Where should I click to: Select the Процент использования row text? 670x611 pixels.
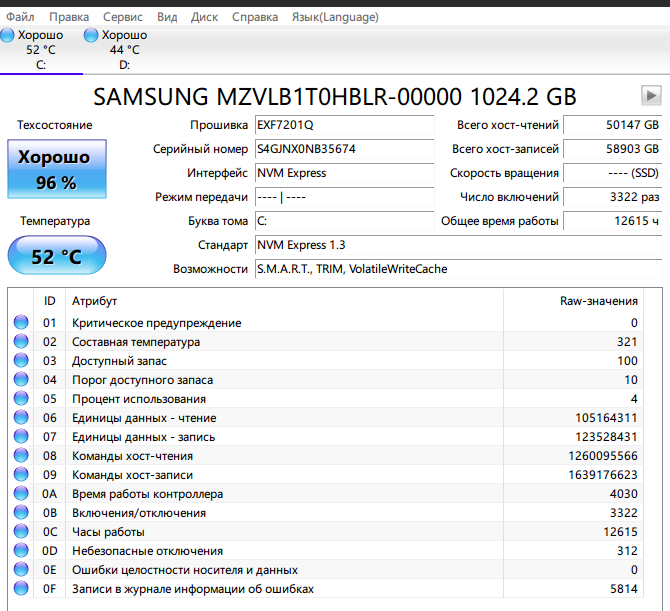[x=139, y=399]
